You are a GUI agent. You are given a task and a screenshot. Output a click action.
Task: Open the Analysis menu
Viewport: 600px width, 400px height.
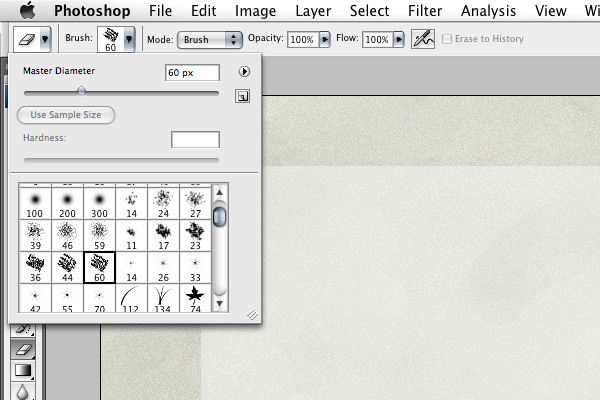(x=488, y=11)
